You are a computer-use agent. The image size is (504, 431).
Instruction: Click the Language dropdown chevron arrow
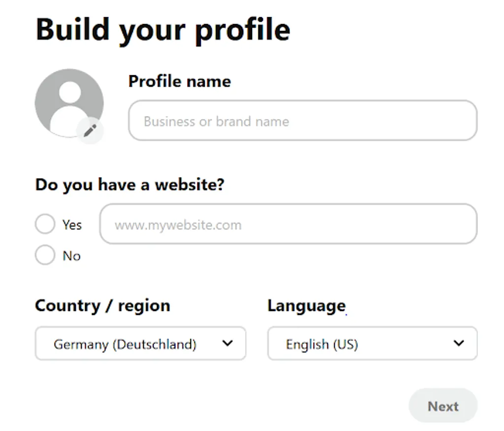point(459,343)
